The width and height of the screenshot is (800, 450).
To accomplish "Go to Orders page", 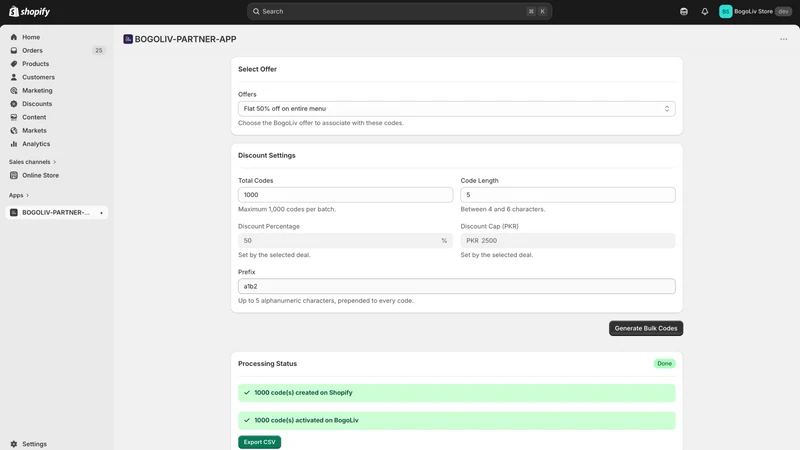I will tap(32, 51).
